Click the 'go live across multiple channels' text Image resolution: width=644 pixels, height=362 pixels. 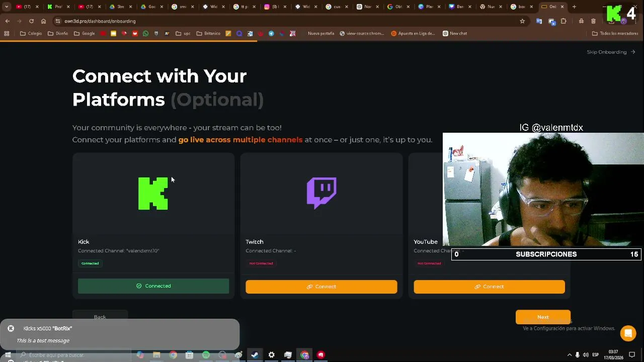click(x=240, y=140)
